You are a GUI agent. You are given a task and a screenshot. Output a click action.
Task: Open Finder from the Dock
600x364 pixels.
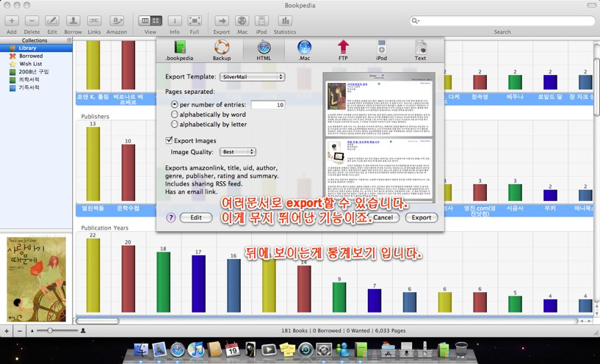click(x=141, y=349)
